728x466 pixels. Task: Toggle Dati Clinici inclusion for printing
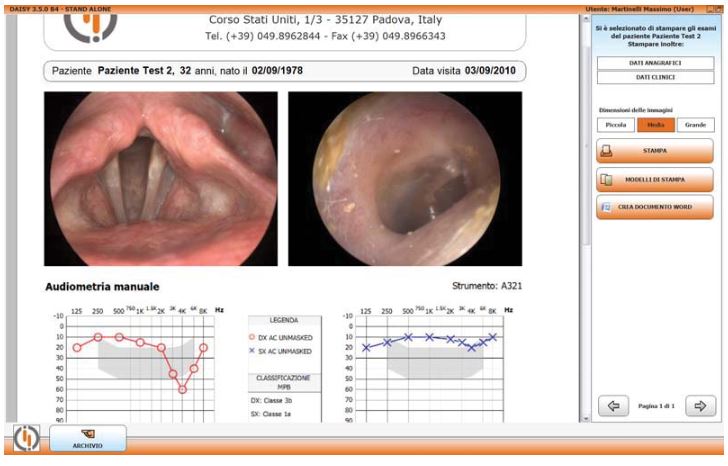click(655, 76)
